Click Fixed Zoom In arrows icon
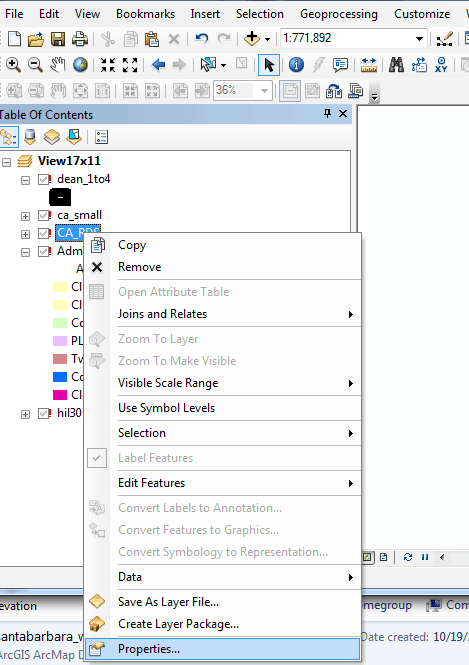The image size is (469, 665). point(108,65)
